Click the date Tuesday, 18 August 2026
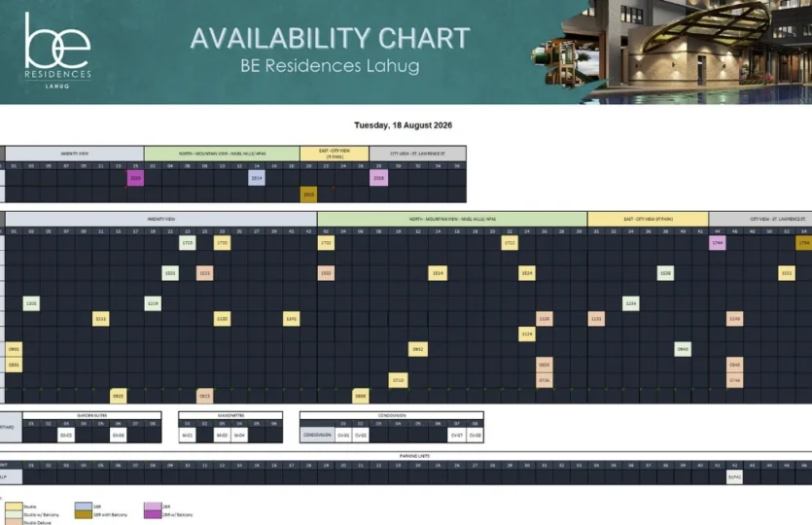812x525 pixels. click(x=403, y=125)
